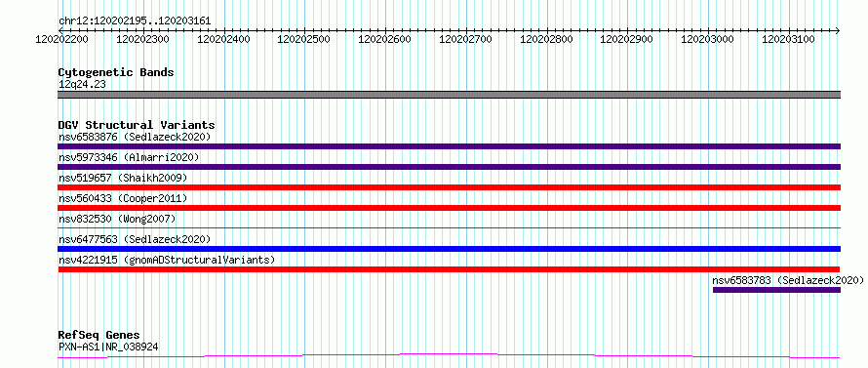The width and height of the screenshot is (868, 368).
Task: Select label nsv832530 (Wong2007)
Action: [x=117, y=219]
